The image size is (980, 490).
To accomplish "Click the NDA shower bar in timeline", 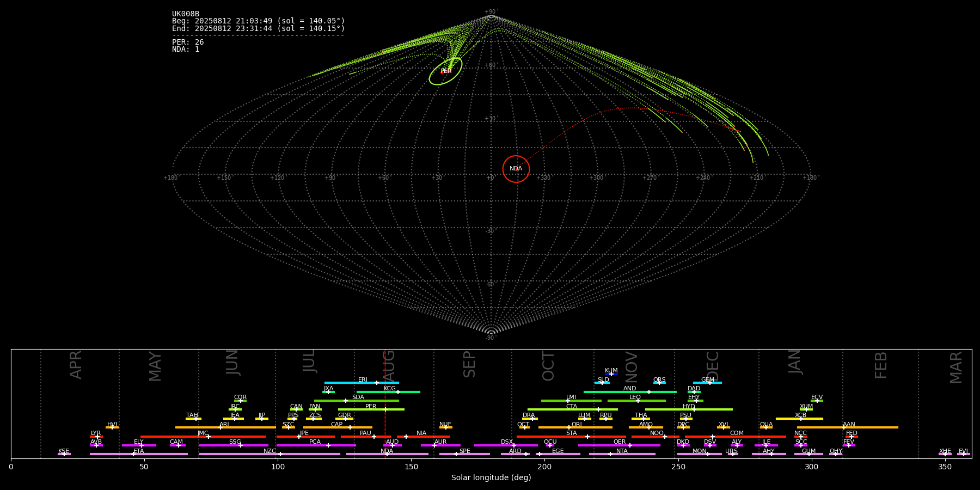I will pyautogui.click(x=387, y=454).
